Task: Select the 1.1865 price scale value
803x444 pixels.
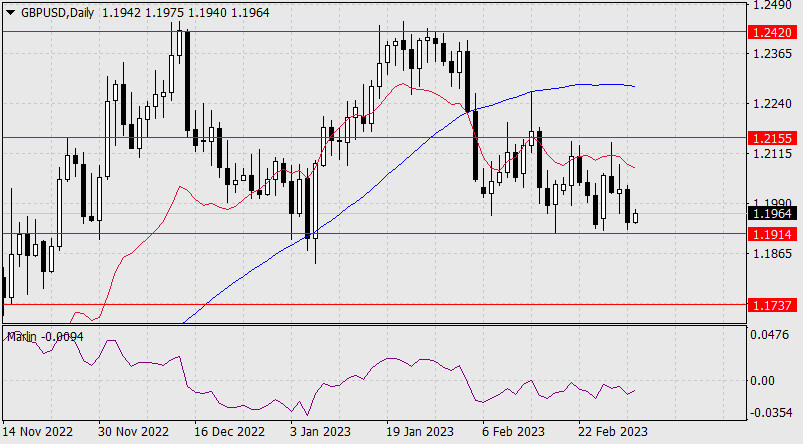Action: (x=772, y=253)
